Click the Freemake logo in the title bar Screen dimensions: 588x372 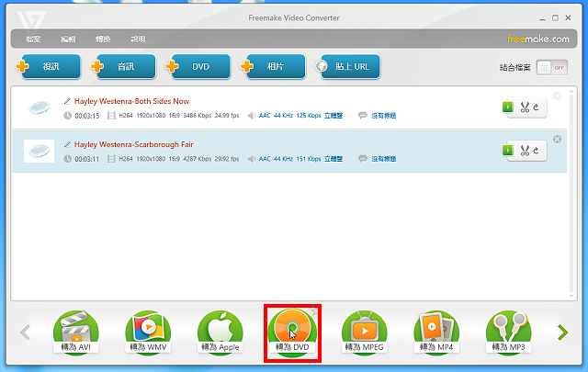[x=31, y=20]
